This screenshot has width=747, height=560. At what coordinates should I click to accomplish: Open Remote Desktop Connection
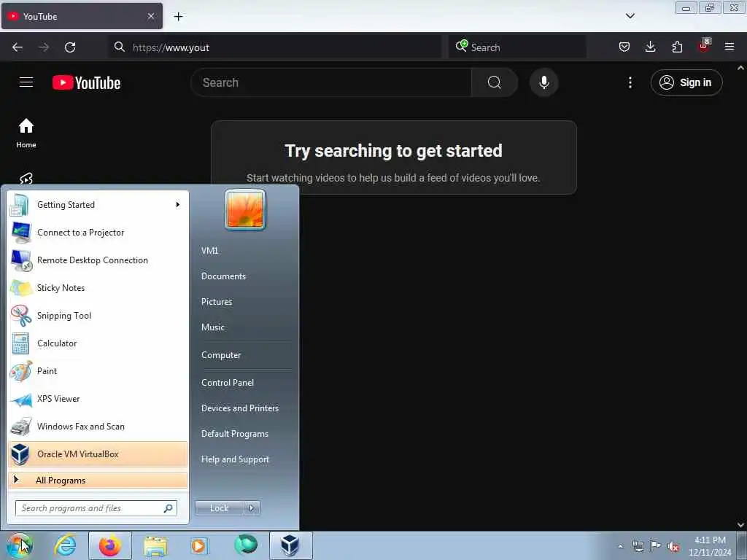pos(98,260)
